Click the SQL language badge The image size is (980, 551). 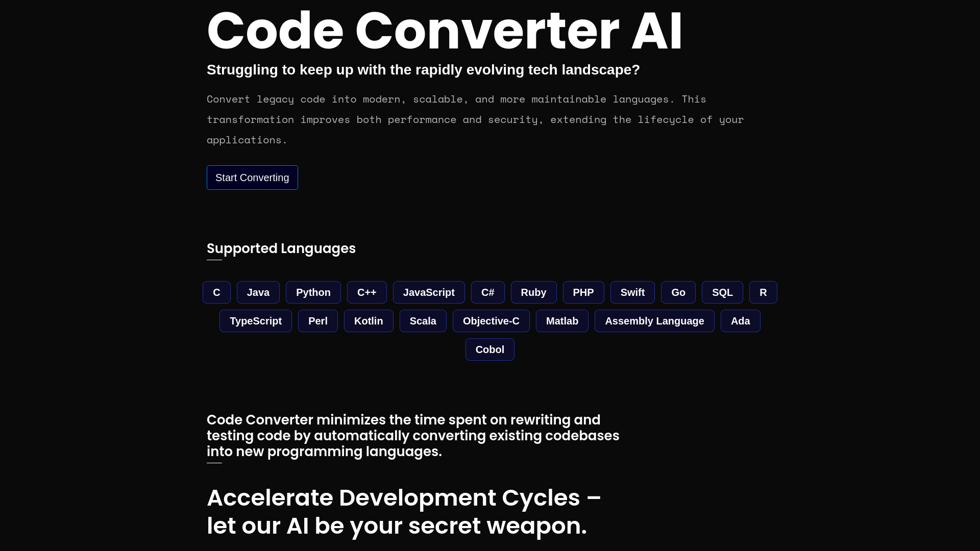[722, 292]
